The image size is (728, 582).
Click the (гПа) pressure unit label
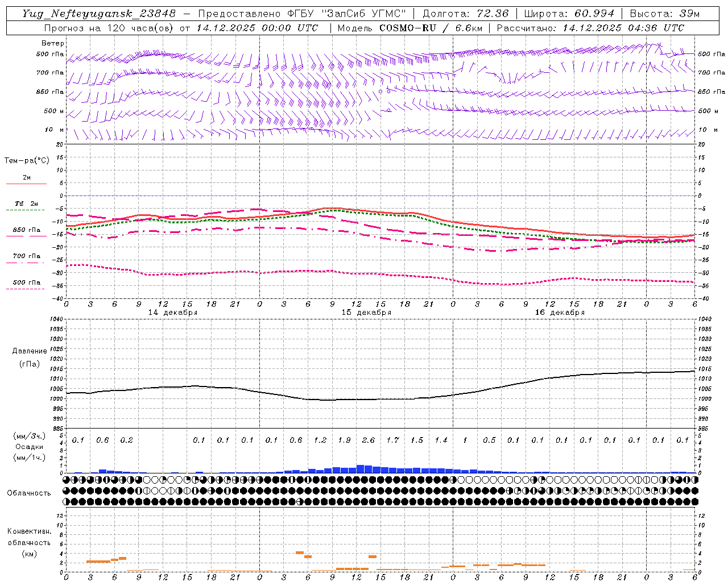[30, 364]
